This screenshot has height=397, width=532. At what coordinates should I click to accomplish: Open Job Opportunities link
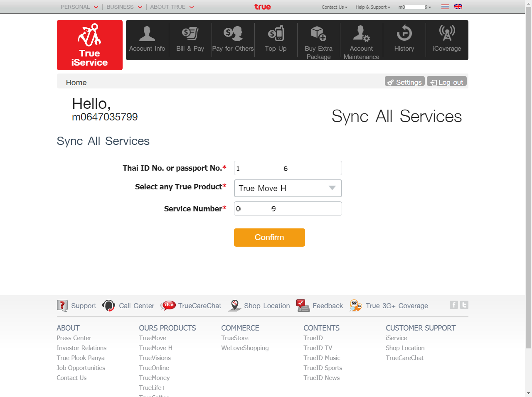[81, 368]
